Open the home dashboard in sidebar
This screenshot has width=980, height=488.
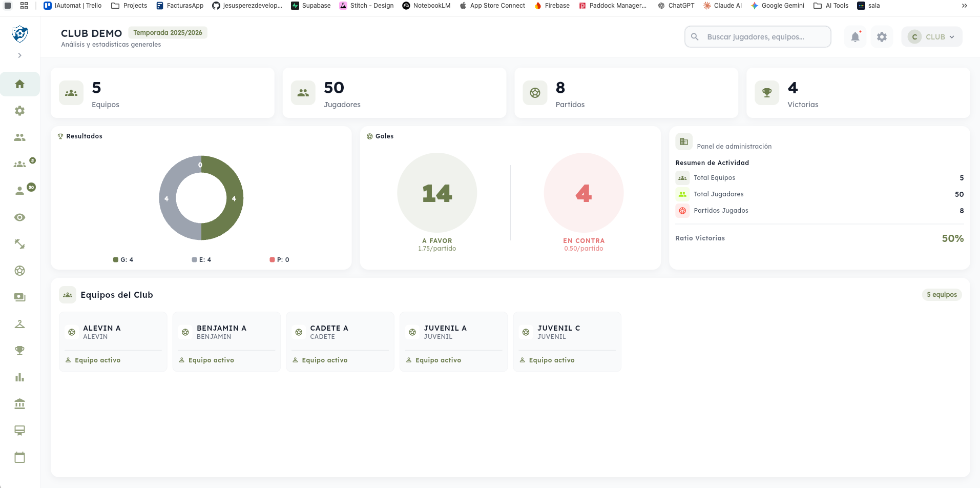[19, 84]
